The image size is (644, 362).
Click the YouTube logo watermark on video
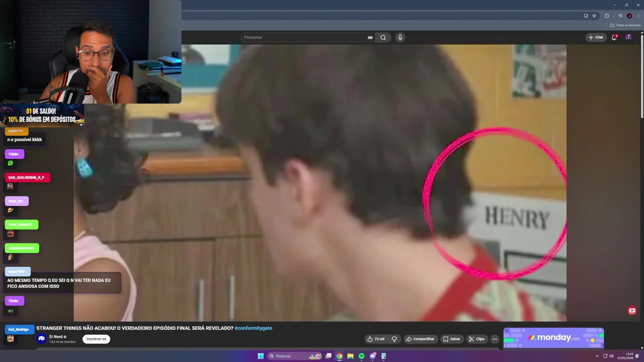[x=632, y=311]
